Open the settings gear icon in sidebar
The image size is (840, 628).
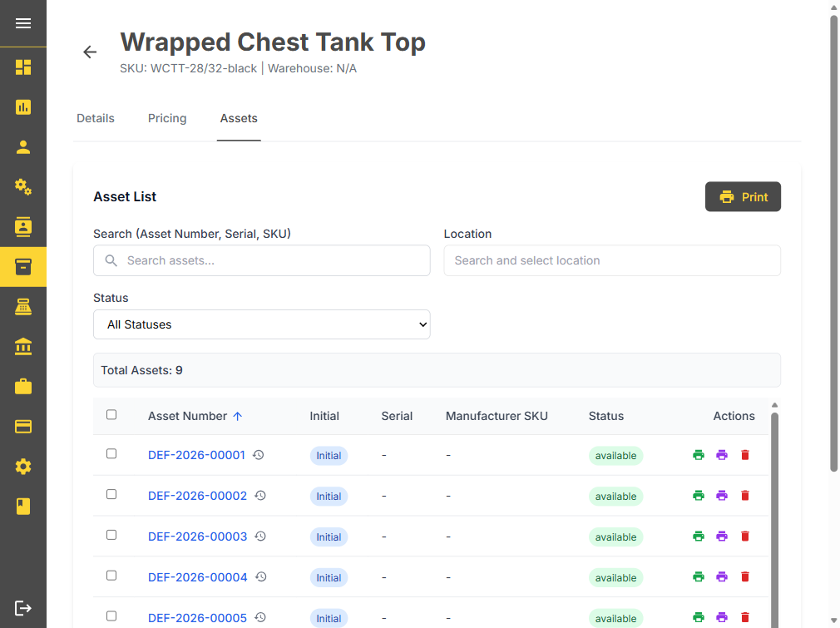(x=23, y=466)
